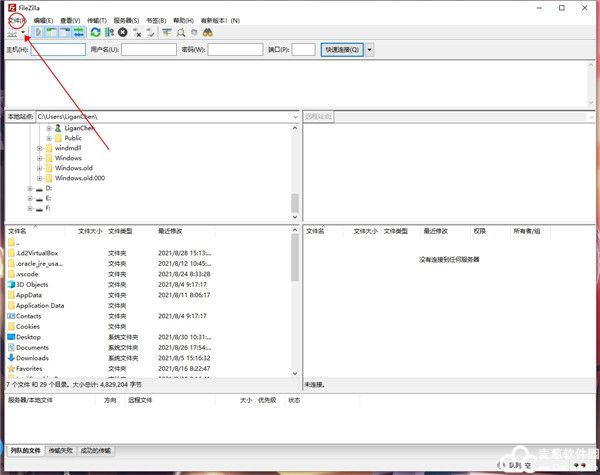This screenshot has height=475, width=600.
Task: Open the 服务器(S) menu
Action: 126,20
